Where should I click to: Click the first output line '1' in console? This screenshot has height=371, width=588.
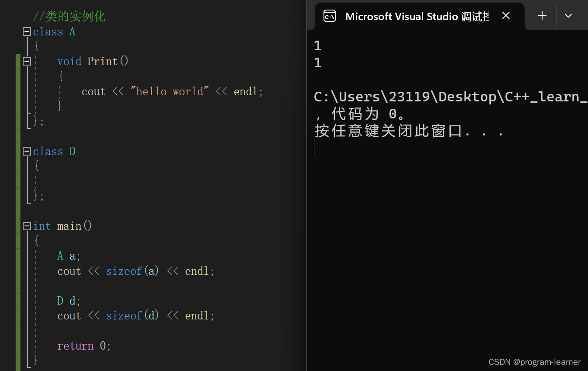click(318, 45)
